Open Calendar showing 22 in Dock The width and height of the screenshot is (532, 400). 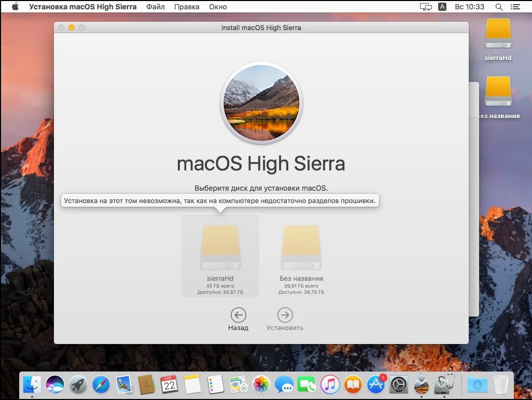coord(170,384)
